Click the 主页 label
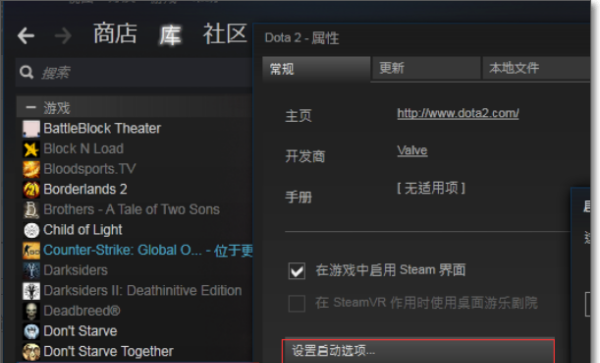The image size is (600, 363). pyautogui.click(x=298, y=116)
